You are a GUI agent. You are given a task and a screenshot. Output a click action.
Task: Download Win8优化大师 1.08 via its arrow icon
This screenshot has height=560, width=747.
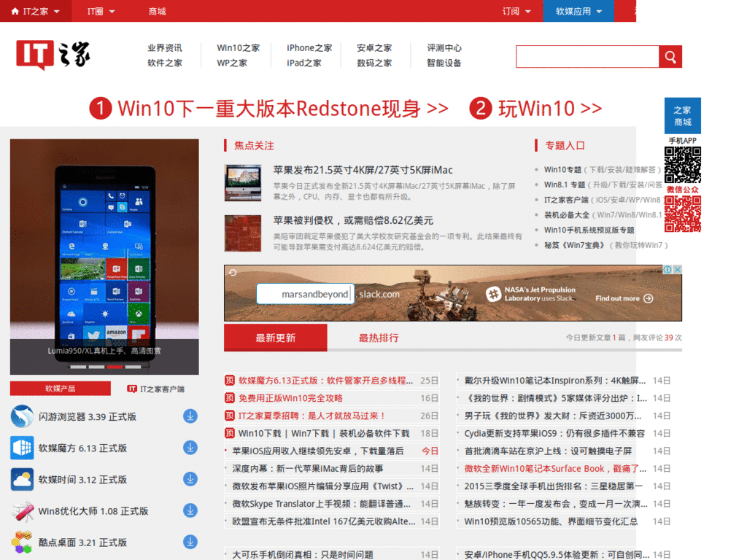point(190,510)
